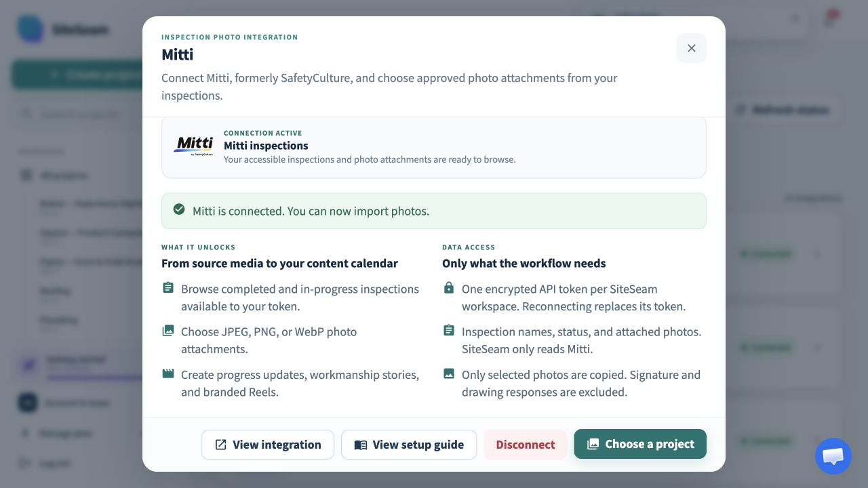Image resolution: width=868 pixels, height=488 pixels.
Task: Click the green checkmark in the connected banner
Action: (x=179, y=209)
